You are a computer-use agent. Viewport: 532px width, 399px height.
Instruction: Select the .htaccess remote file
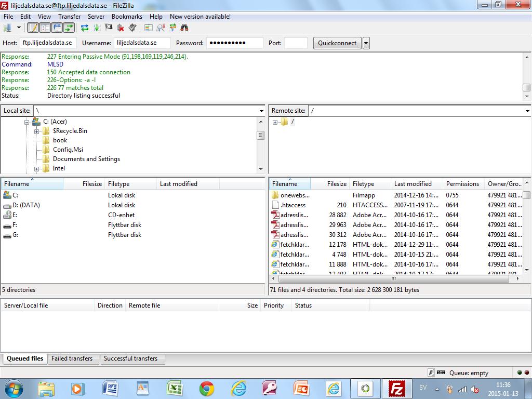293,205
